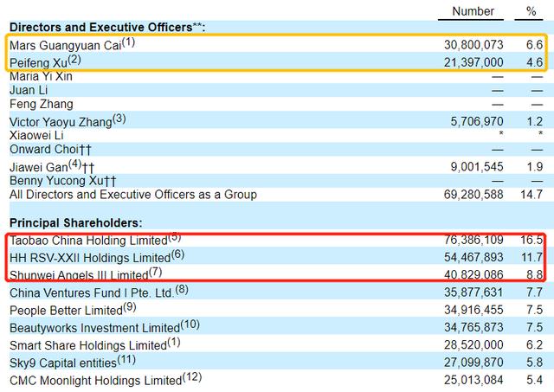554x392 pixels.
Task: Click People Better Limited name
Action: (66, 311)
